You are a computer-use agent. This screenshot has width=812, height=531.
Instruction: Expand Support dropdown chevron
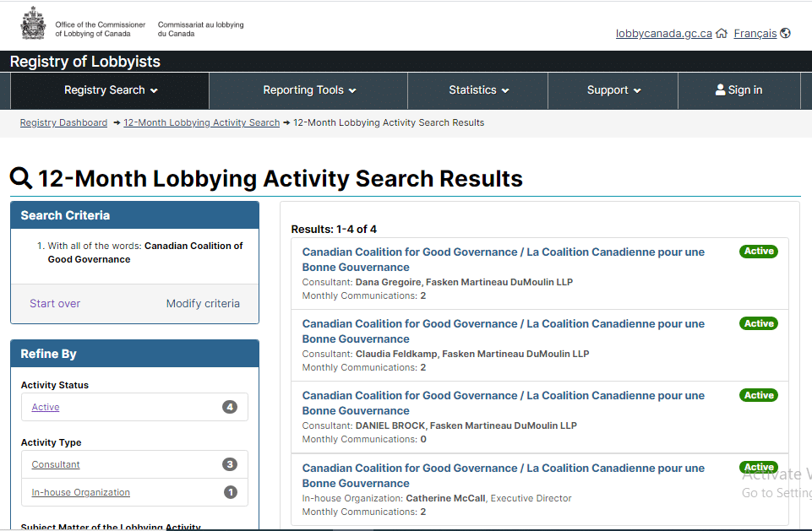pyautogui.click(x=637, y=90)
